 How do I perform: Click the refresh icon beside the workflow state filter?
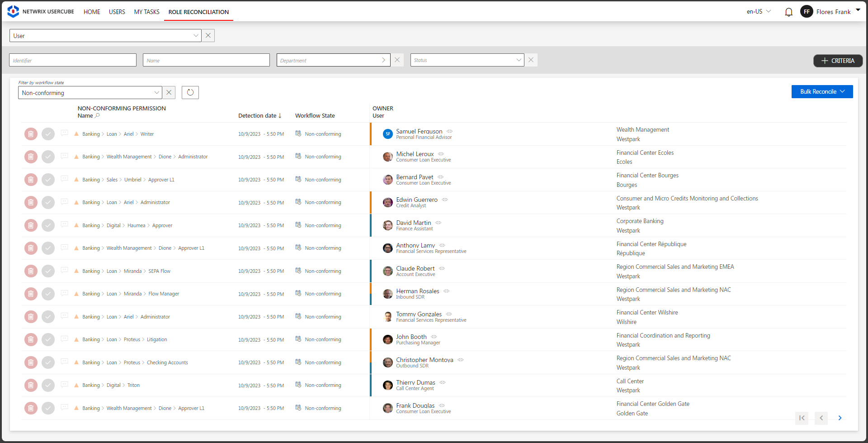(x=190, y=92)
